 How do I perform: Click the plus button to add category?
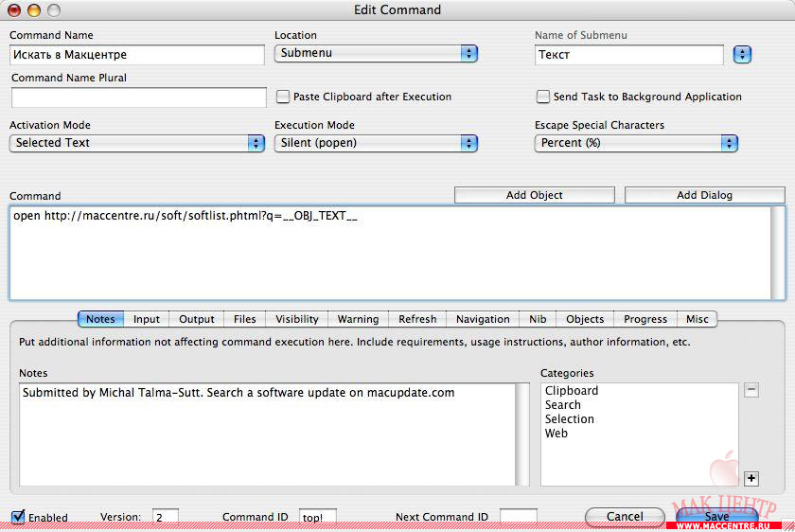751,478
